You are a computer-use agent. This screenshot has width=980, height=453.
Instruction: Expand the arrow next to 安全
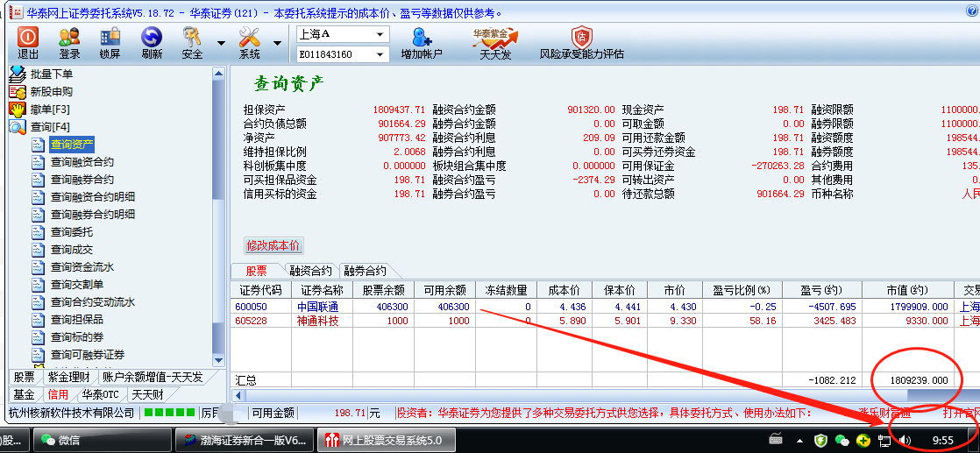point(221,43)
